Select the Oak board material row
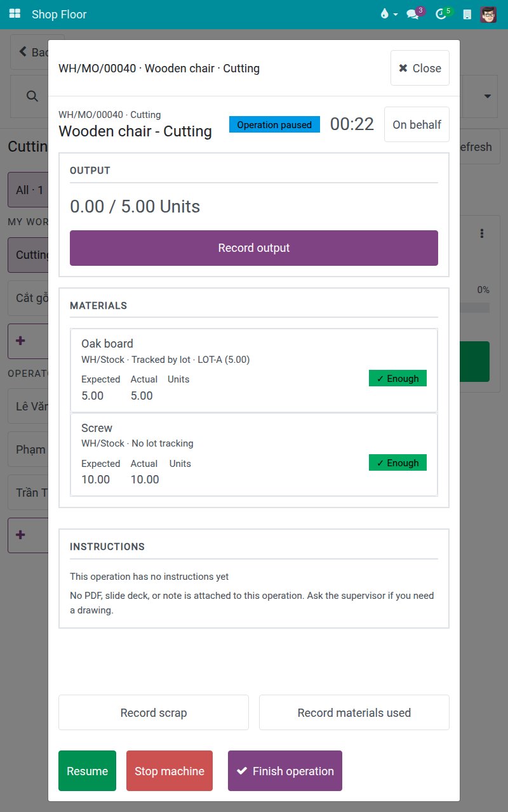 click(254, 370)
